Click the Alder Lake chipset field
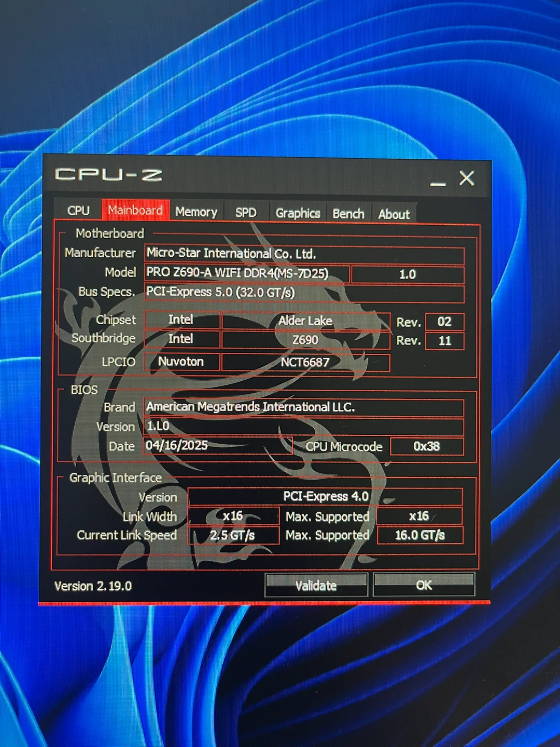The image size is (560, 747). coord(305,321)
